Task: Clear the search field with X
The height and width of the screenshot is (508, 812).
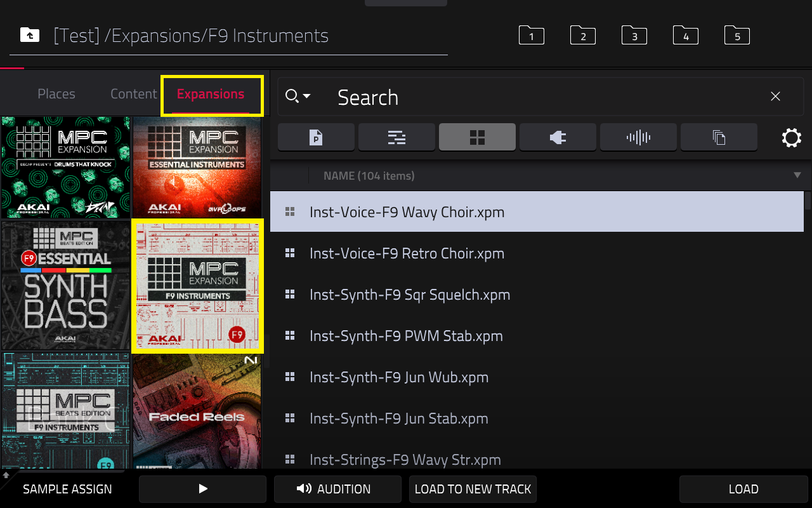Action: click(x=775, y=97)
